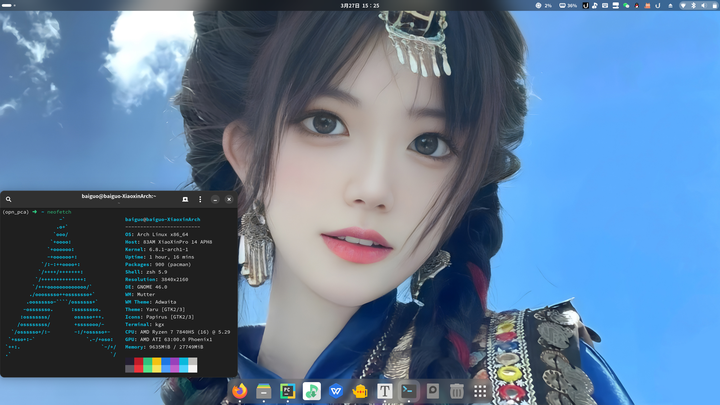Open a new terminal tab

coord(185,199)
